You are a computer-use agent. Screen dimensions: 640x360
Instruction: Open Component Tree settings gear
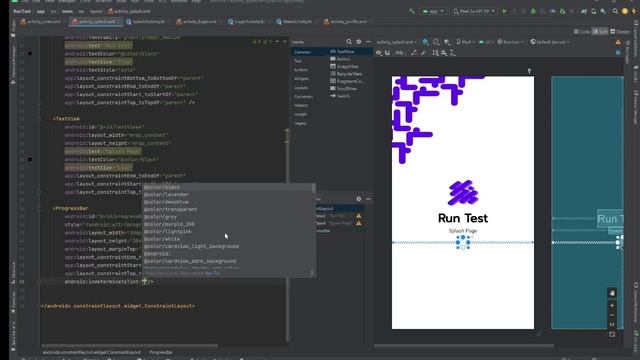[358, 199]
